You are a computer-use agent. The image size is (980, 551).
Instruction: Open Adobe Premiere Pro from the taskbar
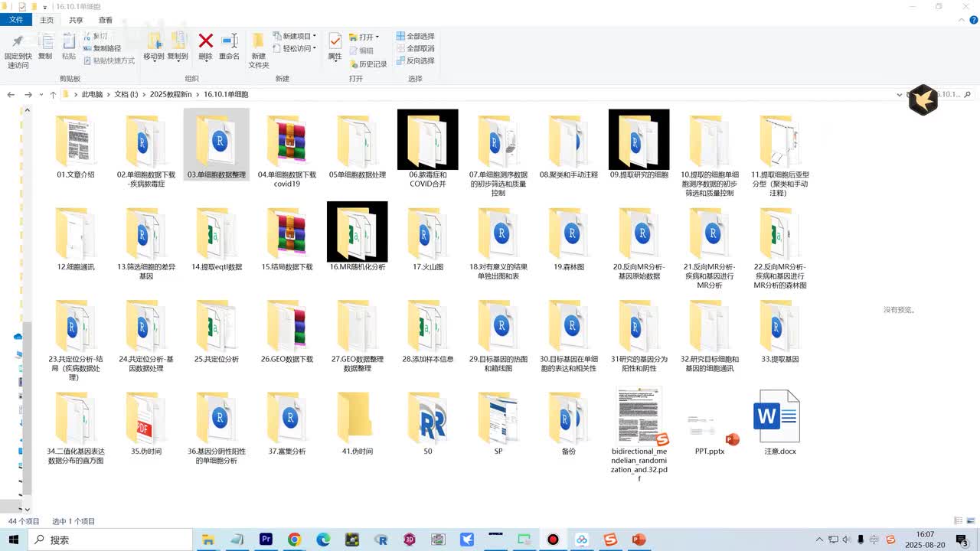pos(266,540)
